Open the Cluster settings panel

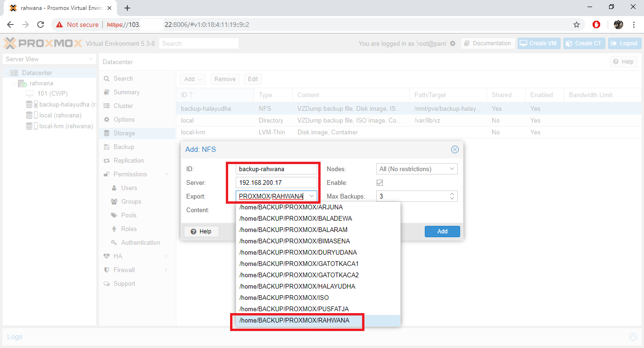[123, 106]
